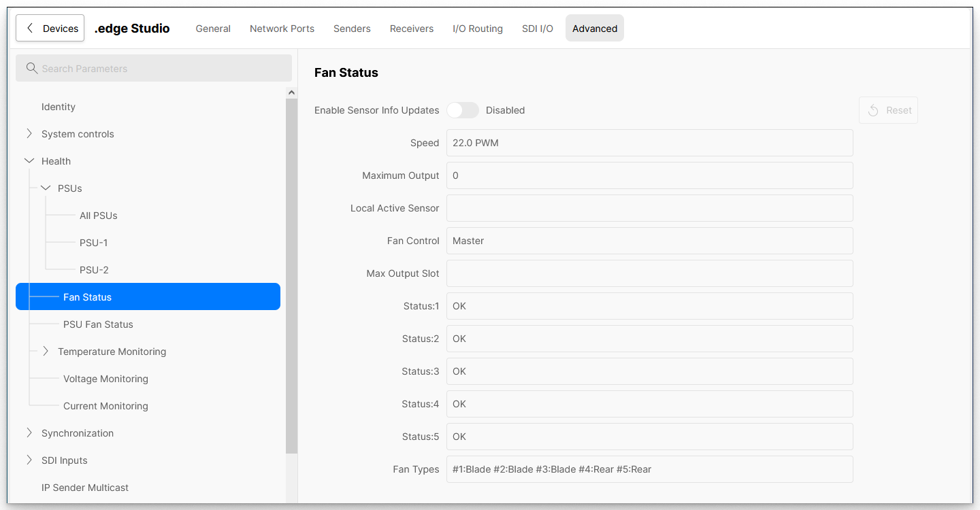
Task: Click the Reset button
Action: click(888, 110)
